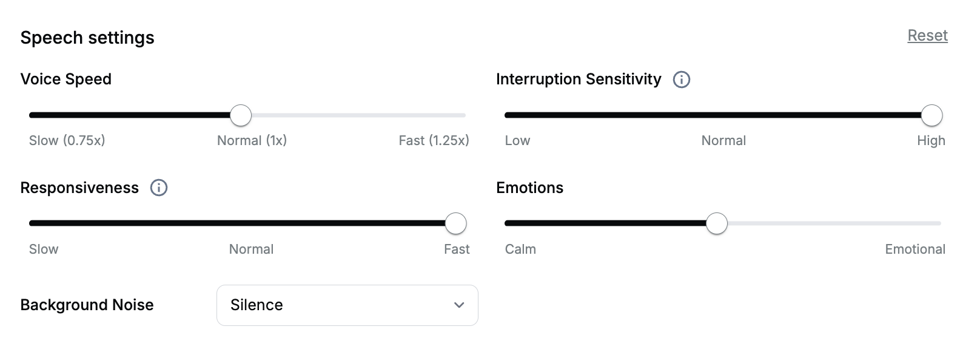The height and width of the screenshot is (346, 980).
Task: Click the Normal (1x) speed label
Action: [x=252, y=141]
